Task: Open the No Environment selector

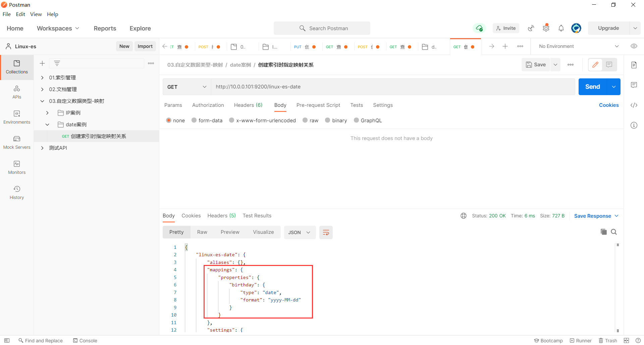Action: 579,46
